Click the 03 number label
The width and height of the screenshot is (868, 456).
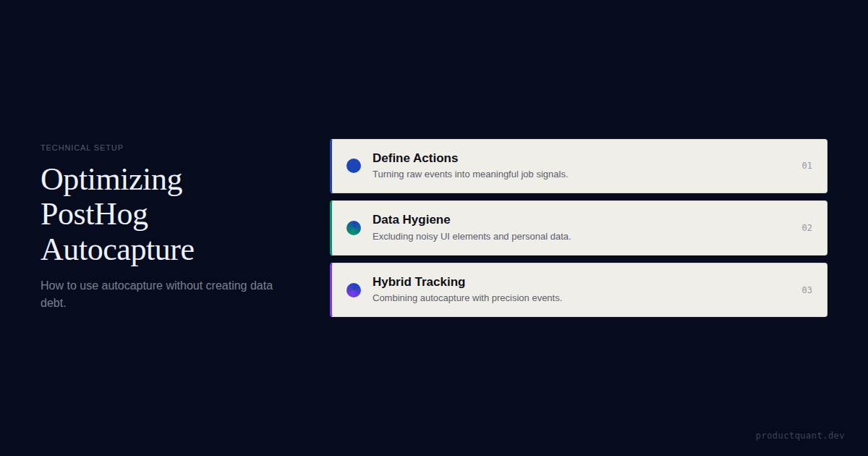coord(807,290)
